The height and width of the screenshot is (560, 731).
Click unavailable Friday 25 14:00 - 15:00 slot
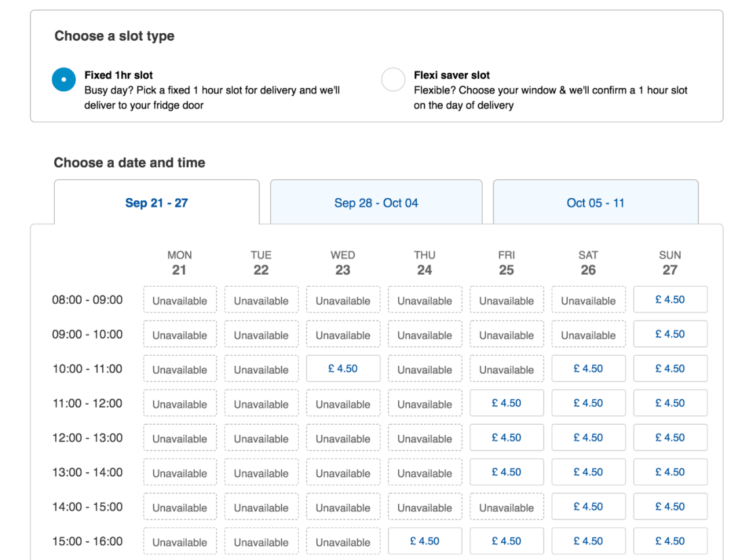(506, 507)
